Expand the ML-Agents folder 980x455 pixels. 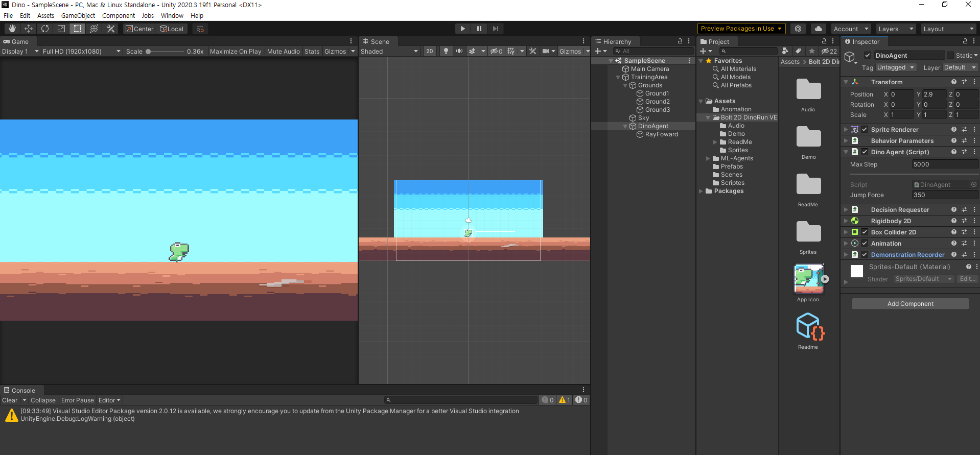(x=708, y=158)
